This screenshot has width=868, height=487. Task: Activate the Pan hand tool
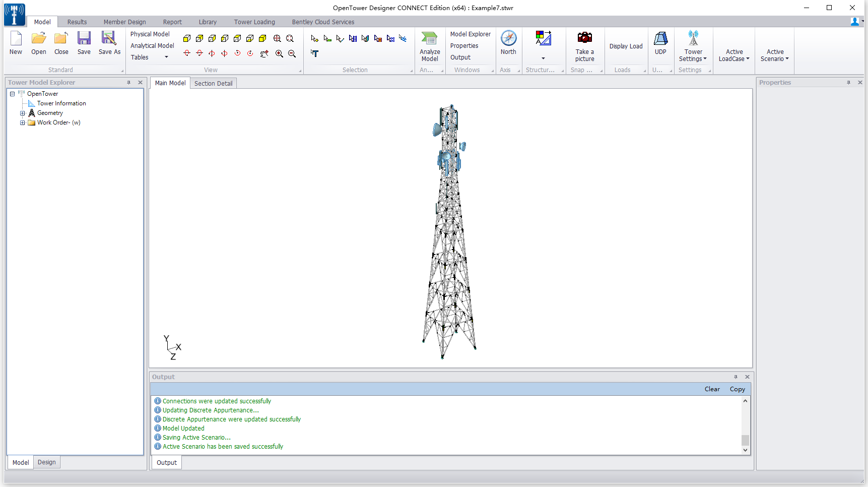[264, 53]
